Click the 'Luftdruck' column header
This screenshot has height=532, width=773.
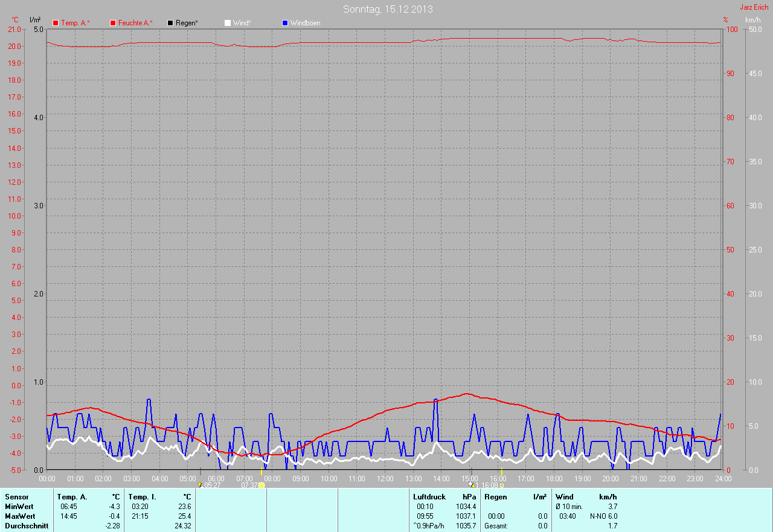pos(429,497)
